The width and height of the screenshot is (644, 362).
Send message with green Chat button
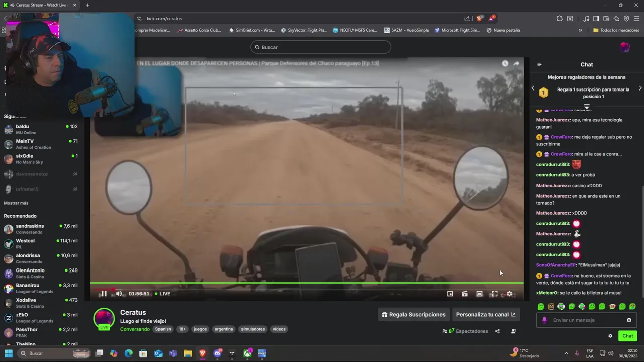tap(628, 336)
